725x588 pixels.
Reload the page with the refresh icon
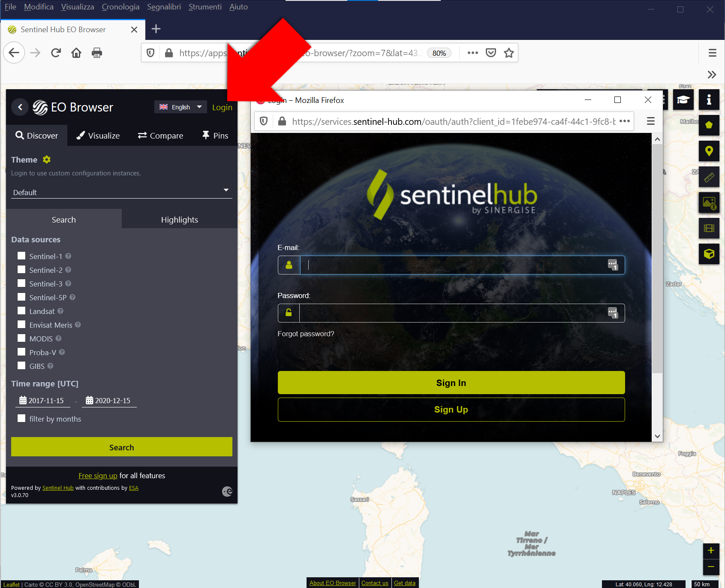(x=56, y=53)
